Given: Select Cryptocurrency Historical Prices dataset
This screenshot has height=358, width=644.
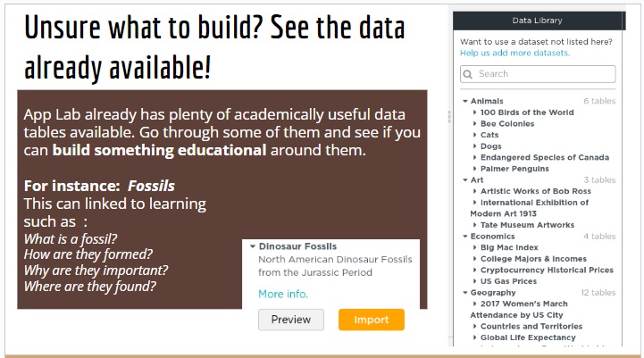Looking at the screenshot, I should (x=547, y=270).
